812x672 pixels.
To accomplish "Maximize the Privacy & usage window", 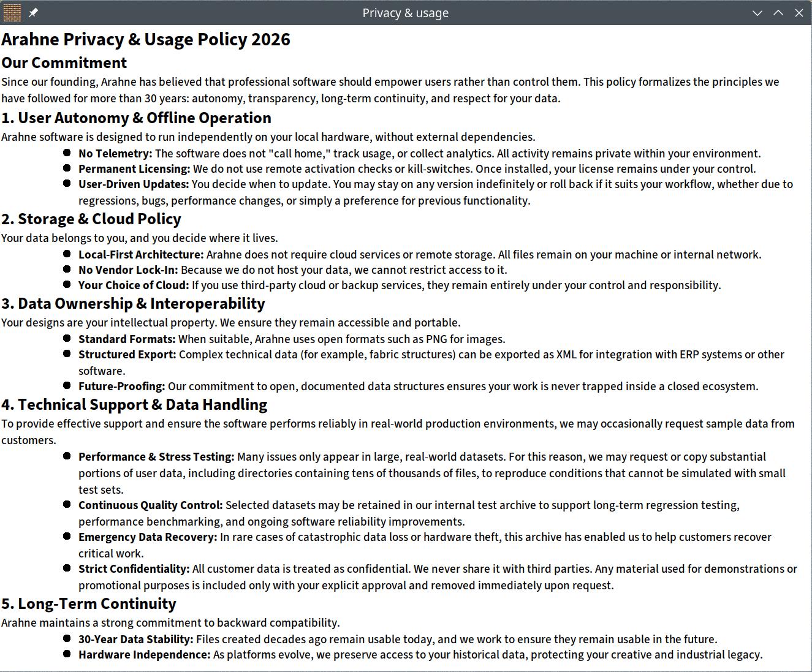I will (x=778, y=13).
